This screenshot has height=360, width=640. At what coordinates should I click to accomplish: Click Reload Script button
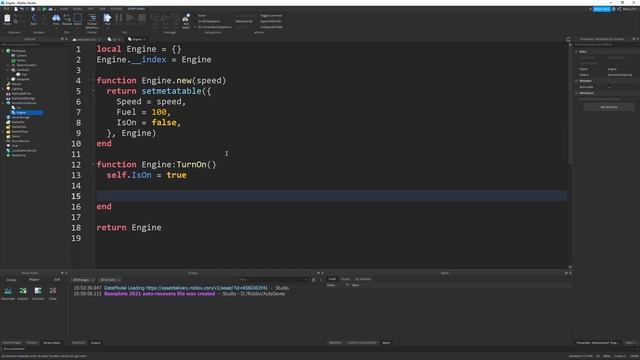click(244, 21)
